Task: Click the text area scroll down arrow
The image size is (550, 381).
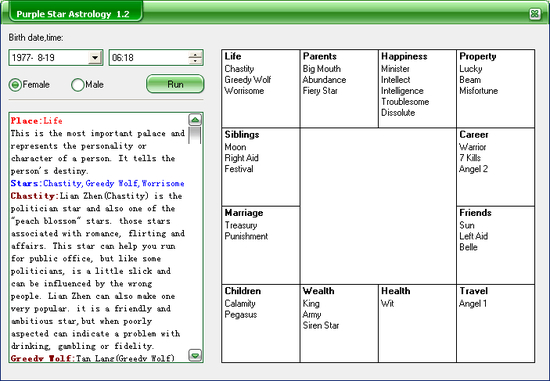Action: (x=195, y=355)
